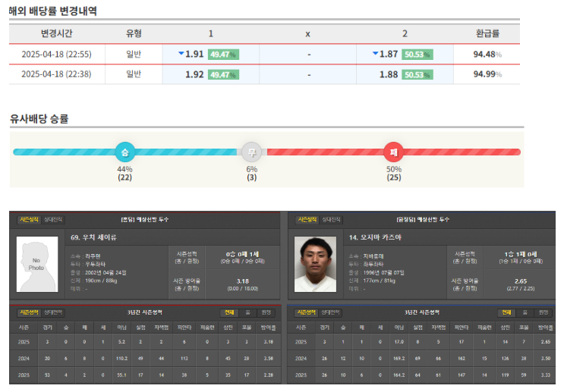Screen dimensions: 564x392
Task: Click pitcher name 69. 우치 세이류
Action: [x=93, y=237]
